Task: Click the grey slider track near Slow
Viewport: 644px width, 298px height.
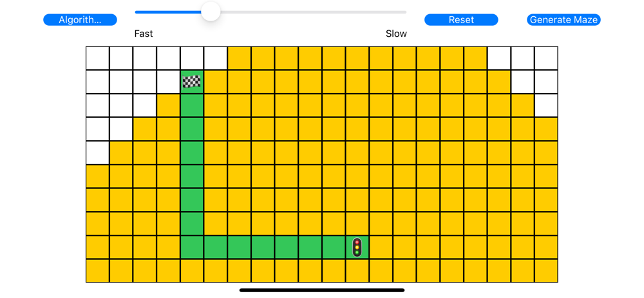Action: point(386,12)
